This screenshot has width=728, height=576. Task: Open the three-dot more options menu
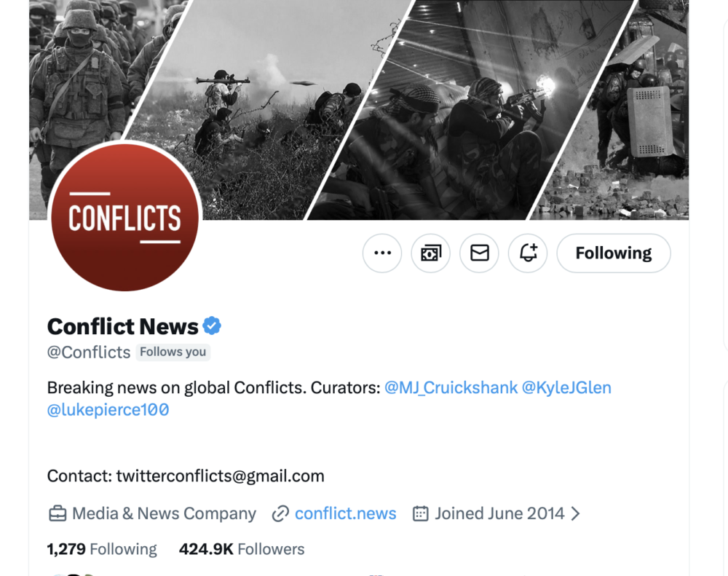pyautogui.click(x=382, y=253)
